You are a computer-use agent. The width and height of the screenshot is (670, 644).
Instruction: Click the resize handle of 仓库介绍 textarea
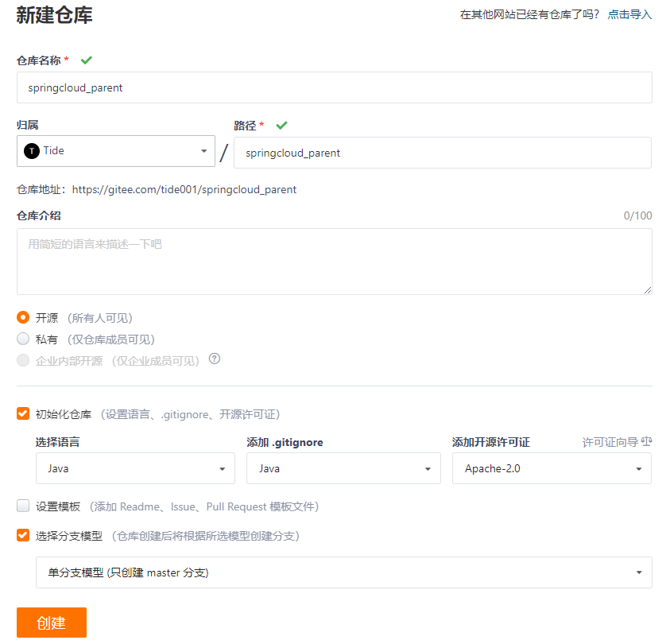click(648, 290)
